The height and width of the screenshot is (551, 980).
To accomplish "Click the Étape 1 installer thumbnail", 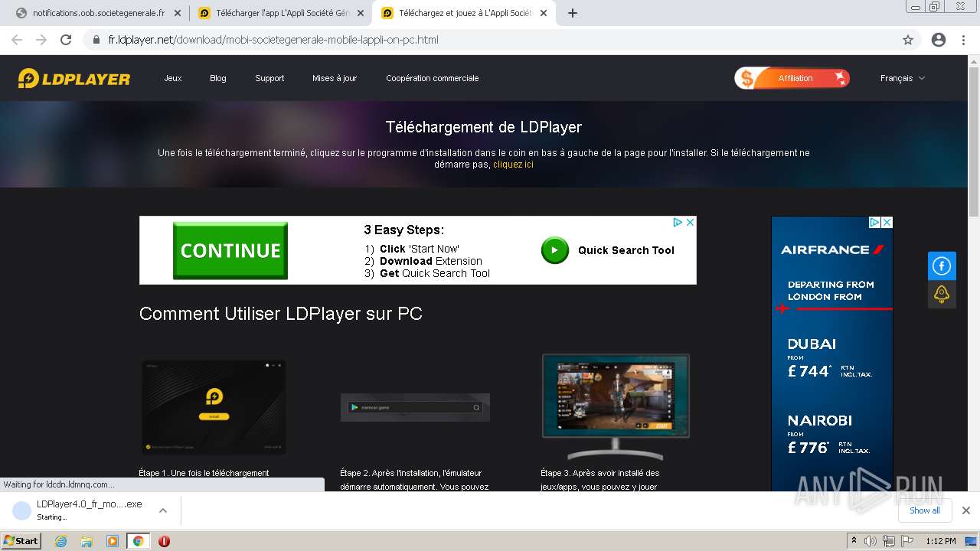I will [x=214, y=407].
